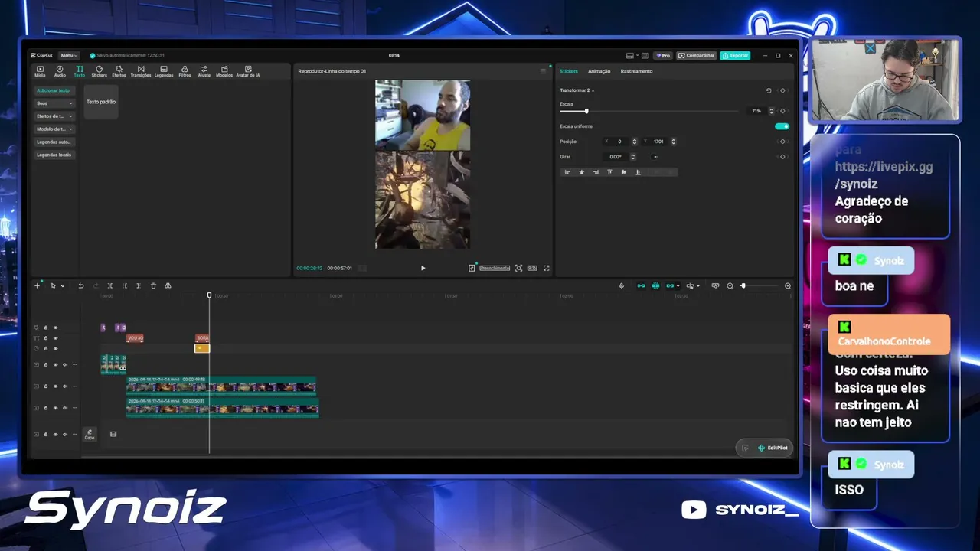
Task: Play the video preview
Action: (x=423, y=268)
